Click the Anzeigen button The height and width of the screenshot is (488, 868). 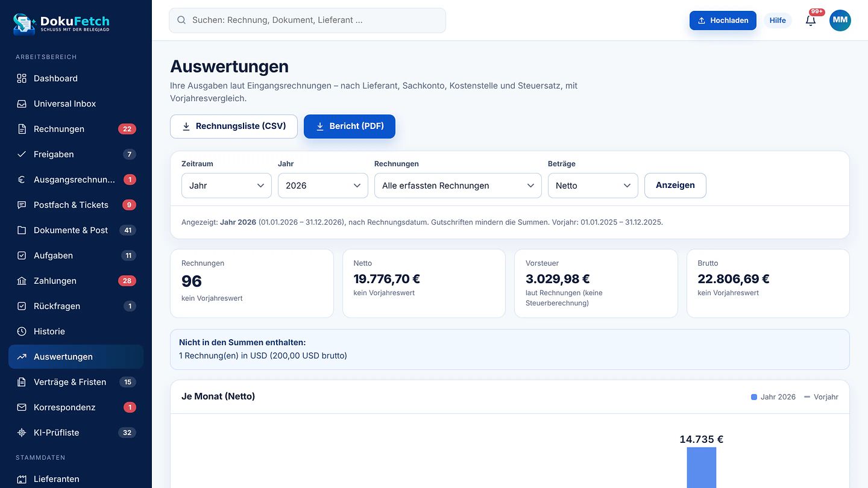675,186
